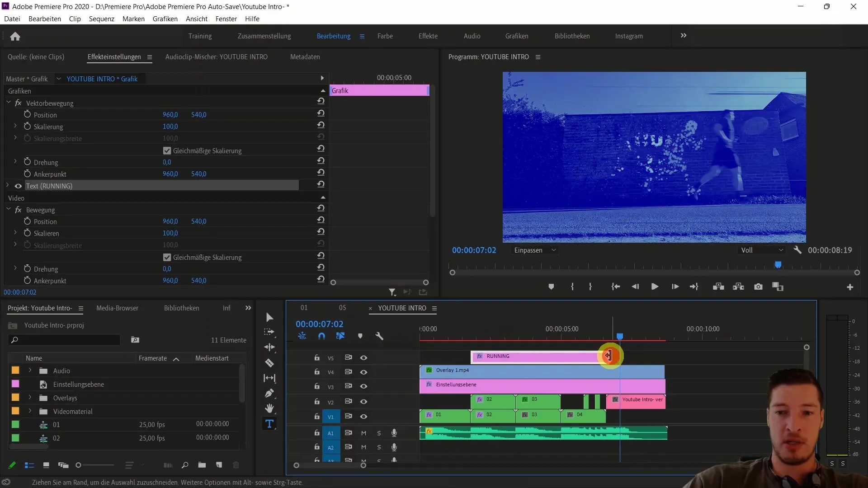Collapse Bewegung effect group

[9, 209]
